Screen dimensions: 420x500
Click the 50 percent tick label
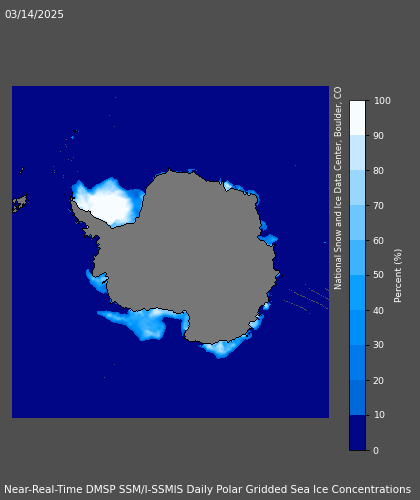[x=378, y=275]
